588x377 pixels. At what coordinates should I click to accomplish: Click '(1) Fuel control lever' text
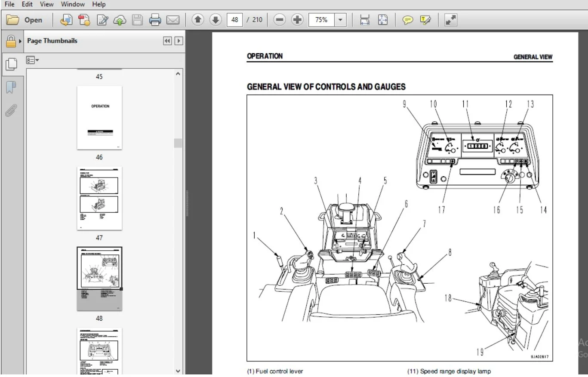click(x=275, y=371)
